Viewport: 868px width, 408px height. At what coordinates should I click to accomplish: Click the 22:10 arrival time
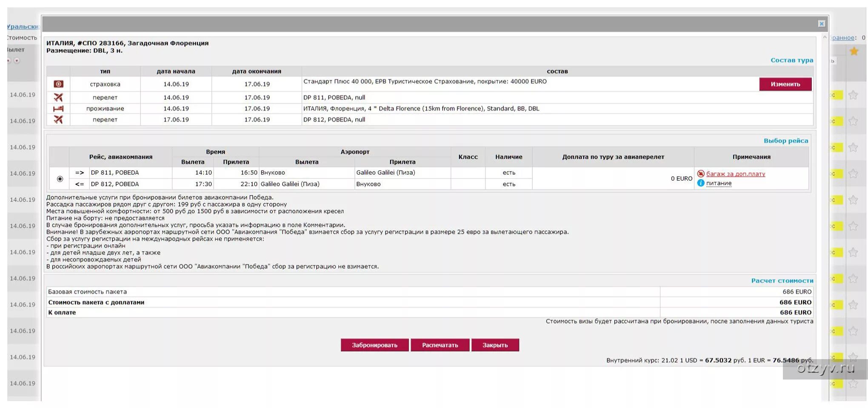pyautogui.click(x=249, y=184)
